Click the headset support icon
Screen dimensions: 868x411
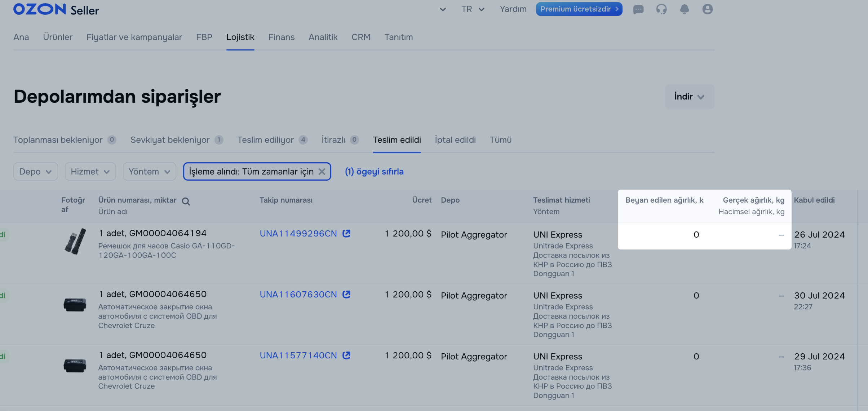tap(661, 9)
